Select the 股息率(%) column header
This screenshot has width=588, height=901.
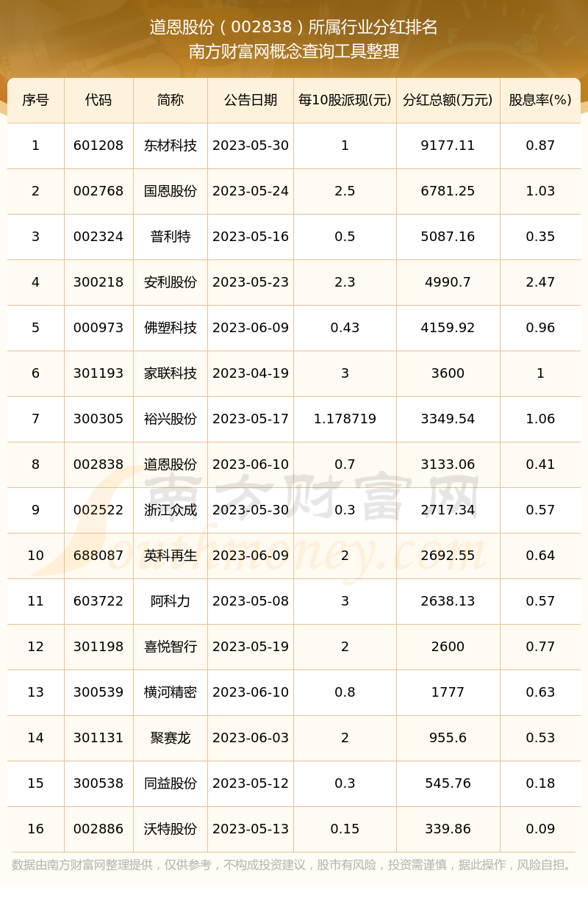pyautogui.click(x=540, y=100)
